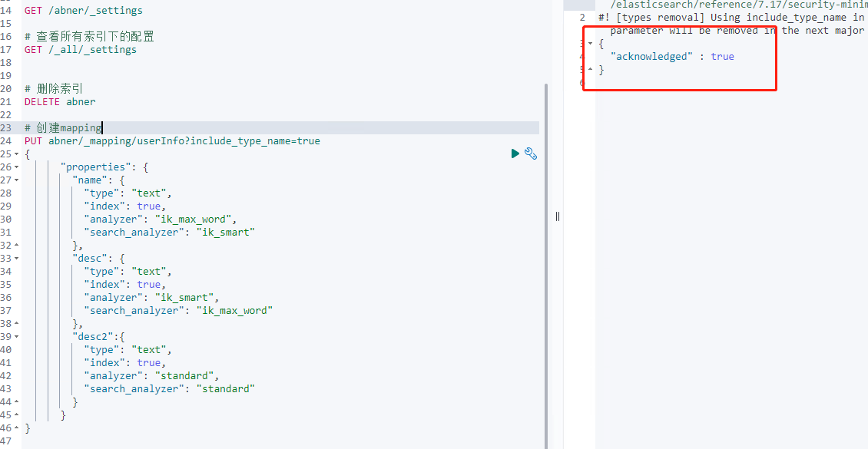Click the "properties" key on line 26

click(95, 167)
